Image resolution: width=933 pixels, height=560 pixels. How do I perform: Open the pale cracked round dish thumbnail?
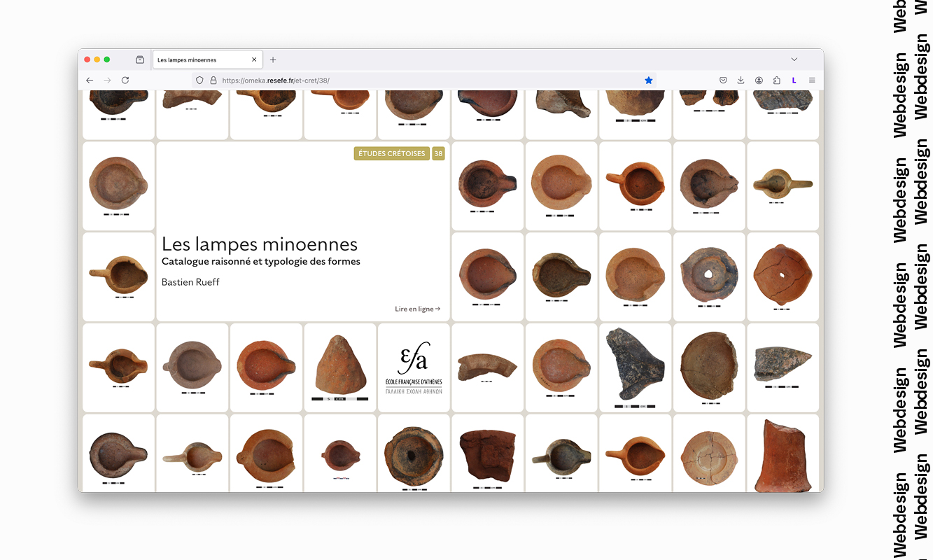pos(708,453)
